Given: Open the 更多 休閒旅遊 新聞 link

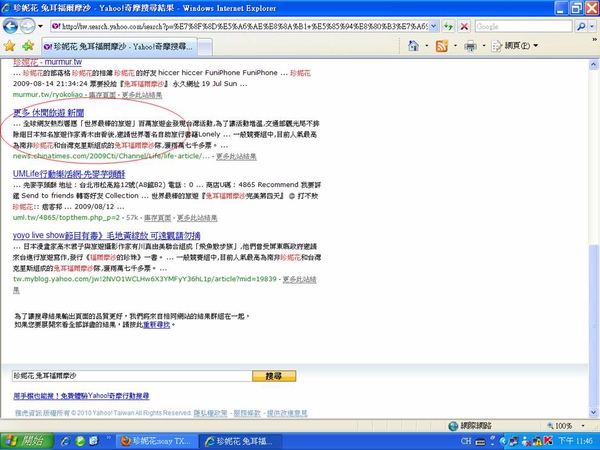Looking at the screenshot, I should (48, 112).
